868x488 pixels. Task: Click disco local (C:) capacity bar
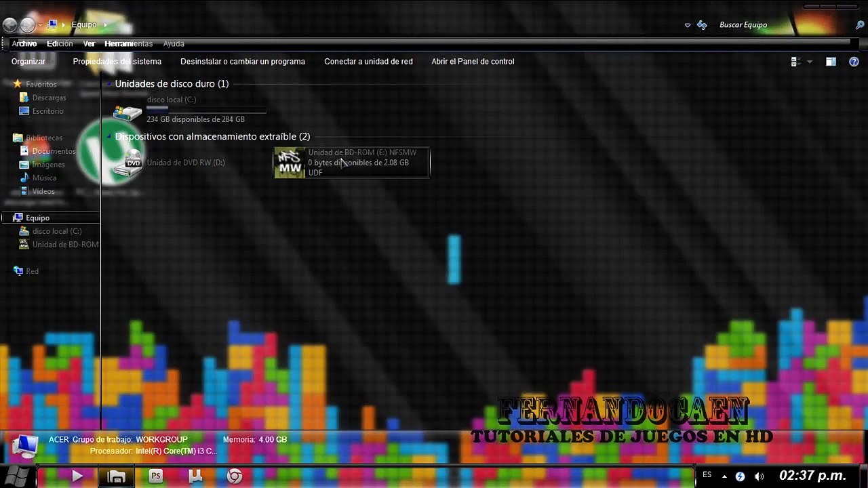coord(205,108)
